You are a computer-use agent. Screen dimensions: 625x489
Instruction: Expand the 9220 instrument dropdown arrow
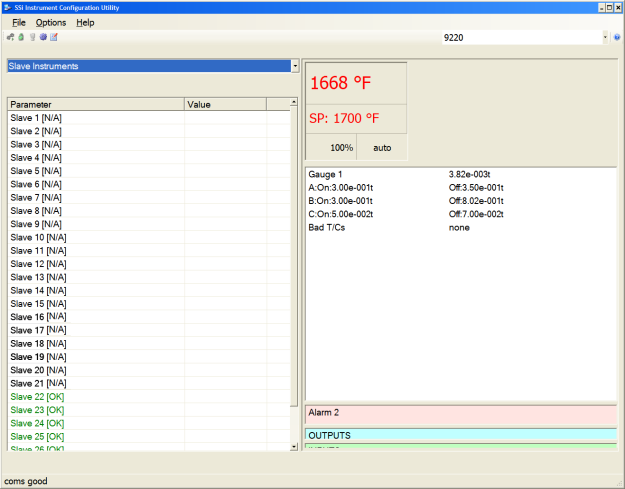(x=605, y=37)
